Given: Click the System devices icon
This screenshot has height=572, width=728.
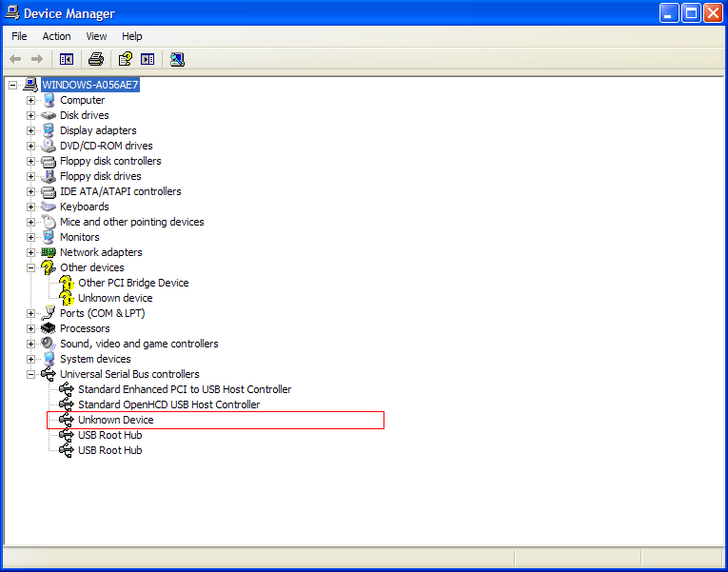Looking at the screenshot, I should point(49,359).
